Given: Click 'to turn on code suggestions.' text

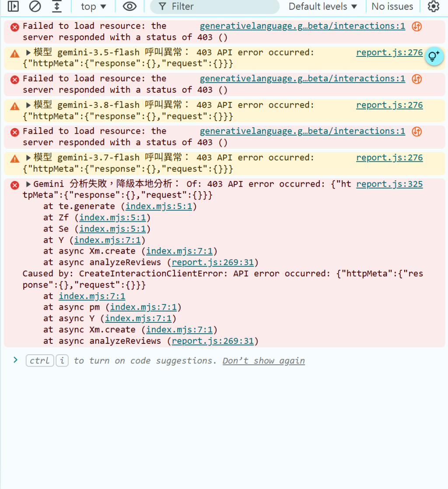Looking at the screenshot, I should pos(145,360).
